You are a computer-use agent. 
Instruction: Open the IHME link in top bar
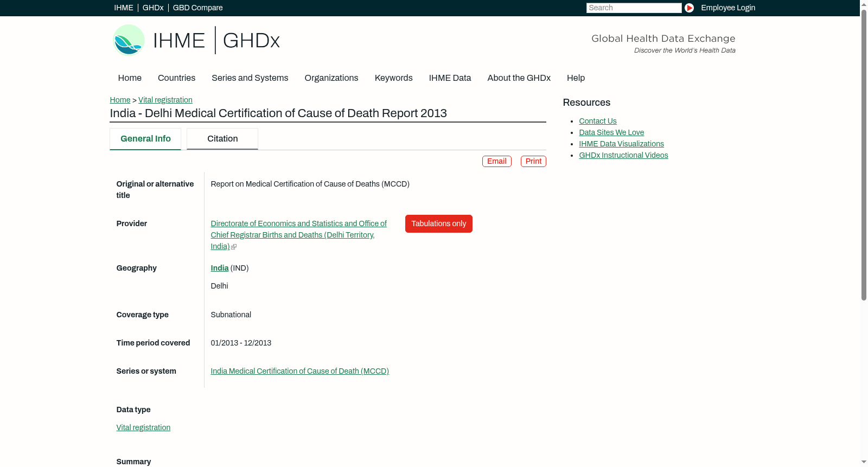point(124,8)
